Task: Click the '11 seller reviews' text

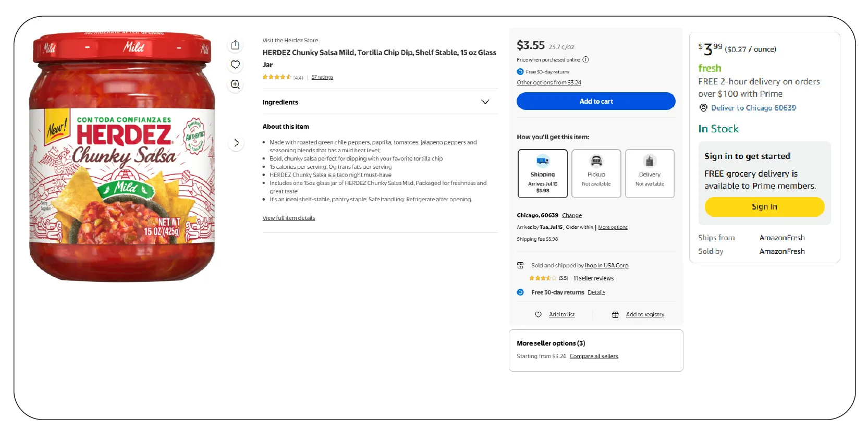Action: (x=593, y=278)
